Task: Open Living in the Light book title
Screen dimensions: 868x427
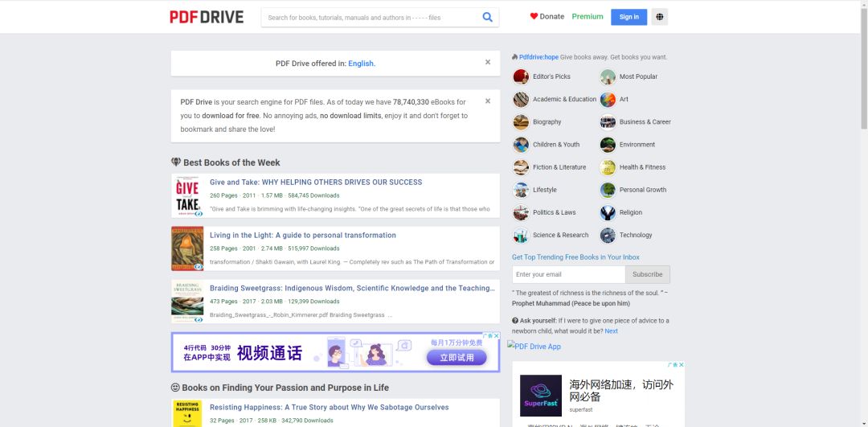Action: click(303, 236)
